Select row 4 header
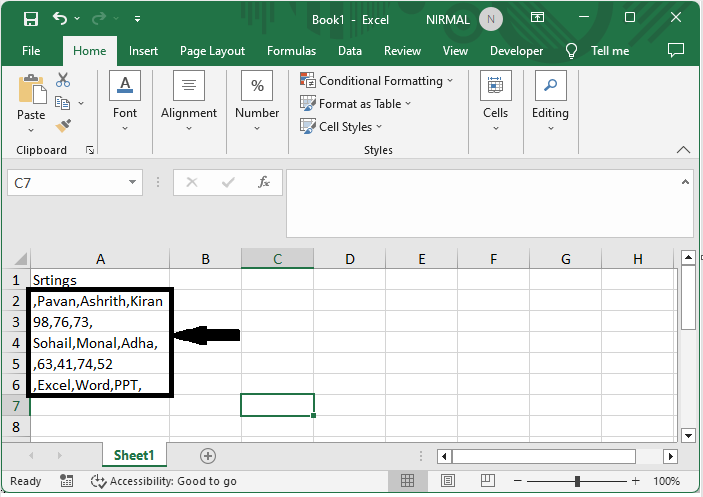Viewport: 703px width, 497px height. (16, 343)
